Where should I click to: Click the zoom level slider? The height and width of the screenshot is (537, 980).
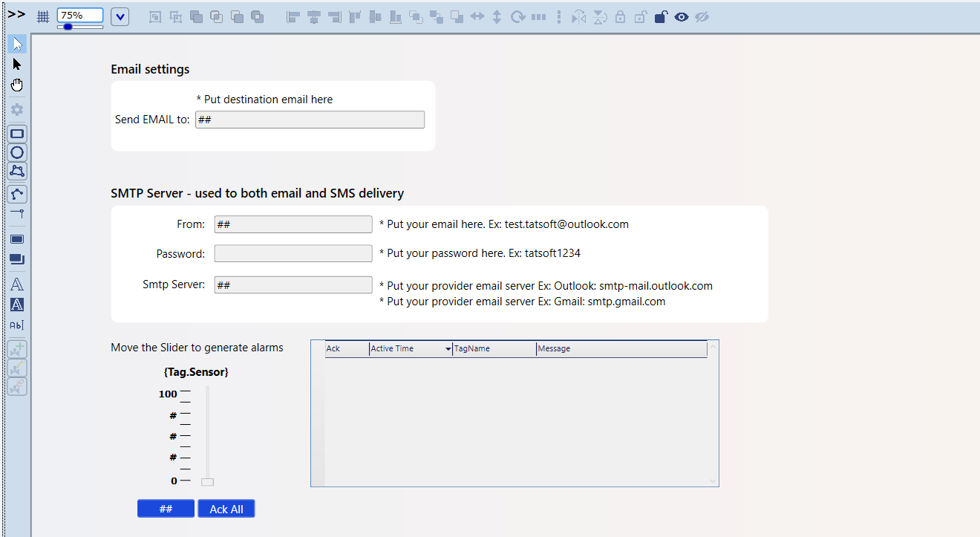(x=79, y=27)
